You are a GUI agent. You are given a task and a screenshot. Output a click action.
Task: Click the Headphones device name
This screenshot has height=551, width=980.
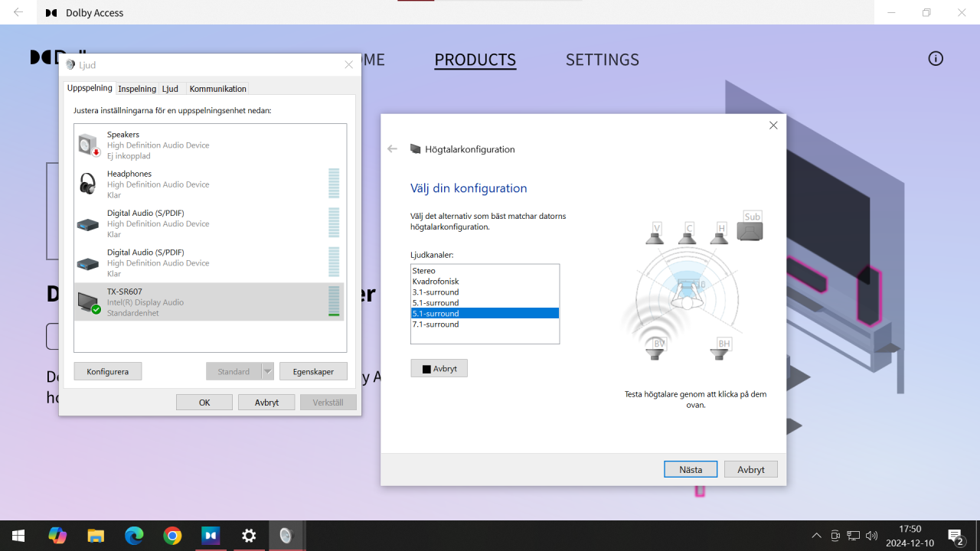tap(129, 174)
